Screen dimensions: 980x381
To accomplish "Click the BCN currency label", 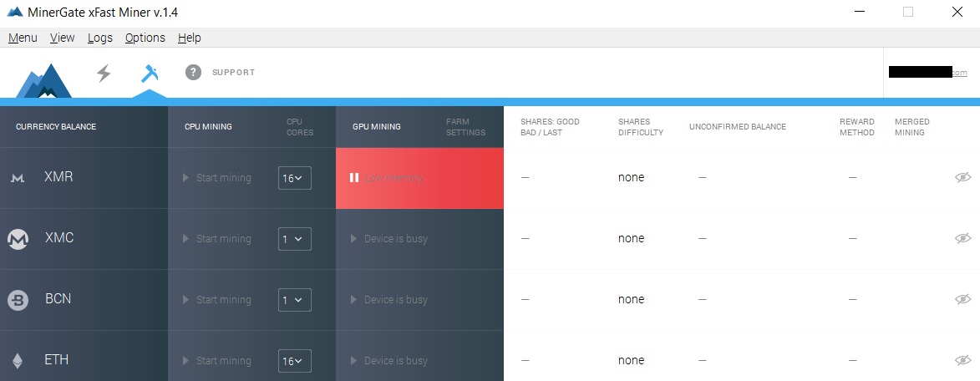I will pos(58,298).
